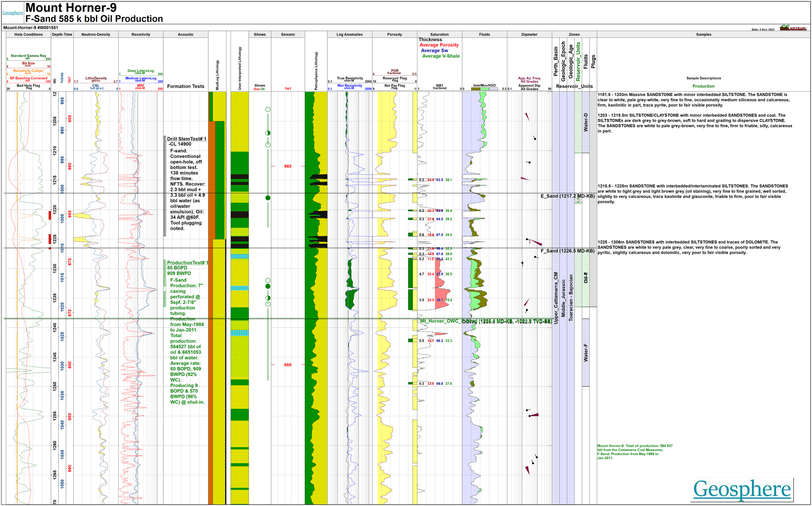Click the F_Sand (1226.5 MD-KB) formation top label
This screenshot has height=506, width=812.
point(567,251)
